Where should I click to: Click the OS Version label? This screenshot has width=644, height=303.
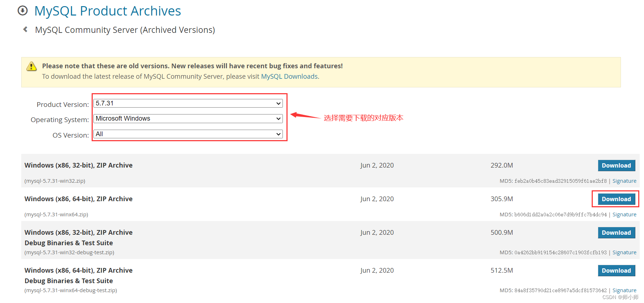71,135
